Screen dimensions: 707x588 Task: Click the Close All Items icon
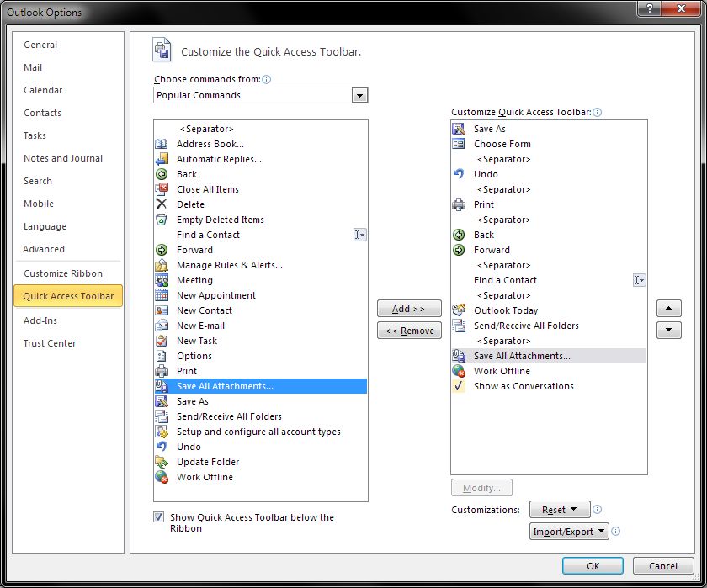(x=162, y=189)
